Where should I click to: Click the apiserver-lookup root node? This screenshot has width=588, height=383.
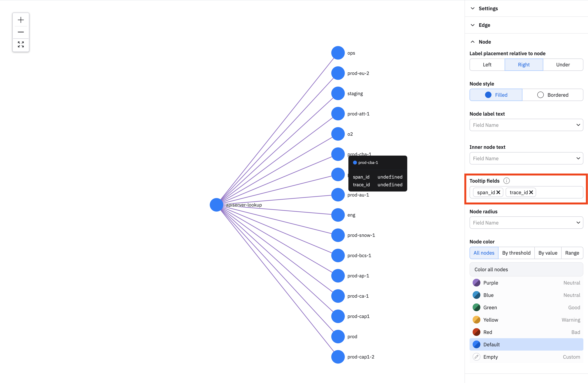[216, 205]
